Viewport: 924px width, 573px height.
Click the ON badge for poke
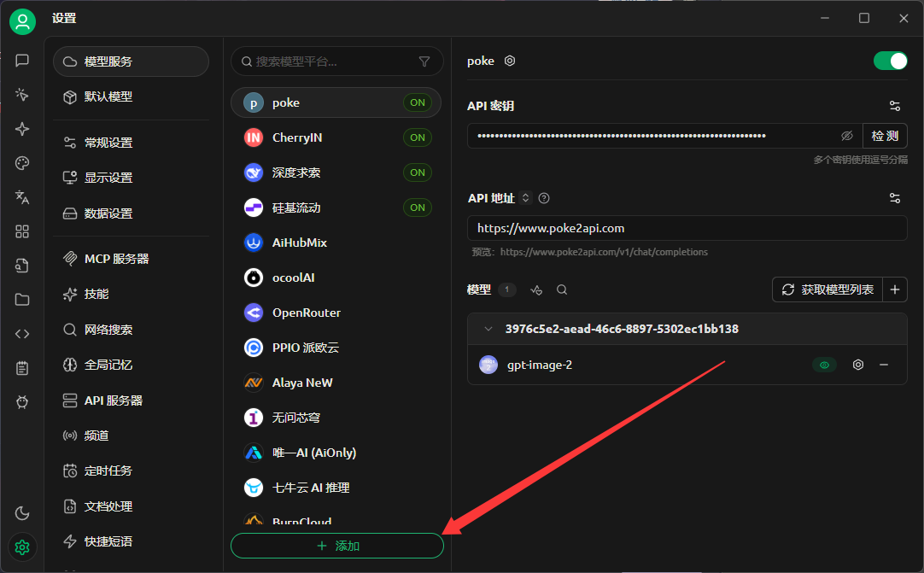418,102
